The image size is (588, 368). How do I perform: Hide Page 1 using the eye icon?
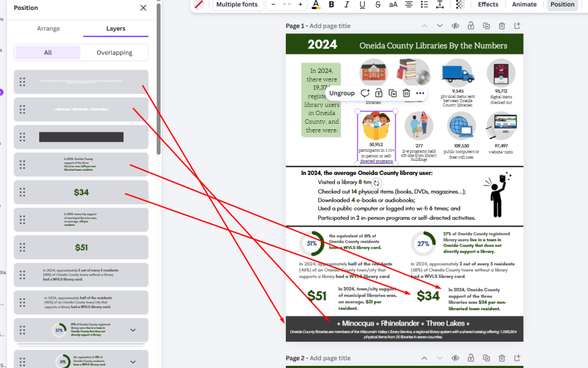(x=455, y=25)
